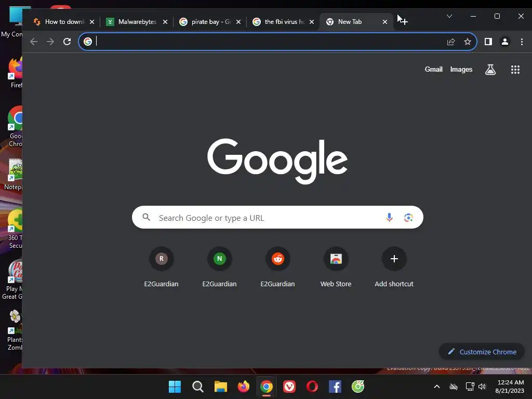Open taskbar Search magnifier
The width and height of the screenshot is (532, 399).
pyautogui.click(x=198, y=387)
